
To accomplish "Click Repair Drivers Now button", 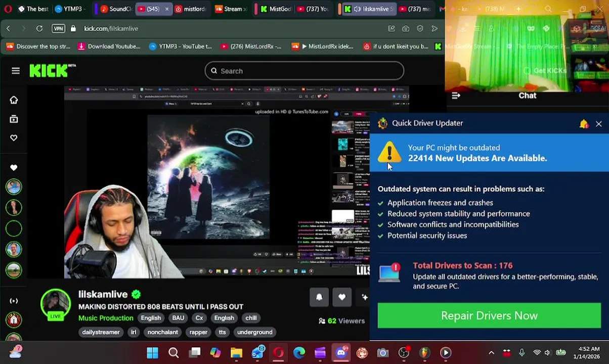I will 489,315.
